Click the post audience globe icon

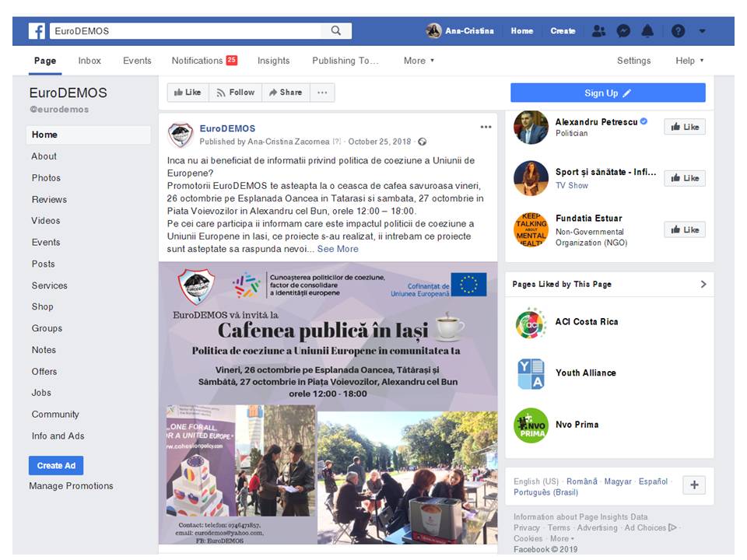click(x=422, y=142)
